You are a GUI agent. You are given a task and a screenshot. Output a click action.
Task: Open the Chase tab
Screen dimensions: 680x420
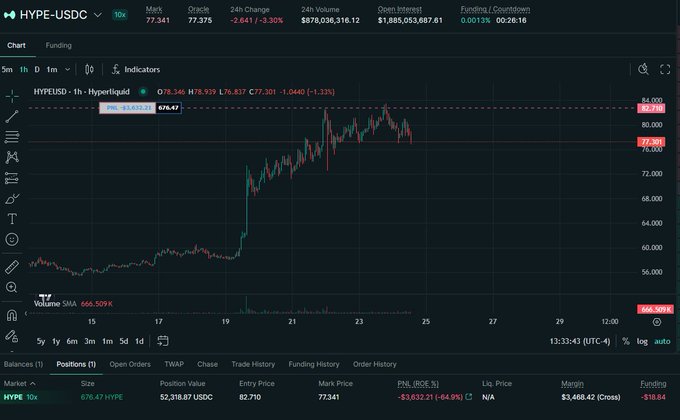(x=207, y=364)
